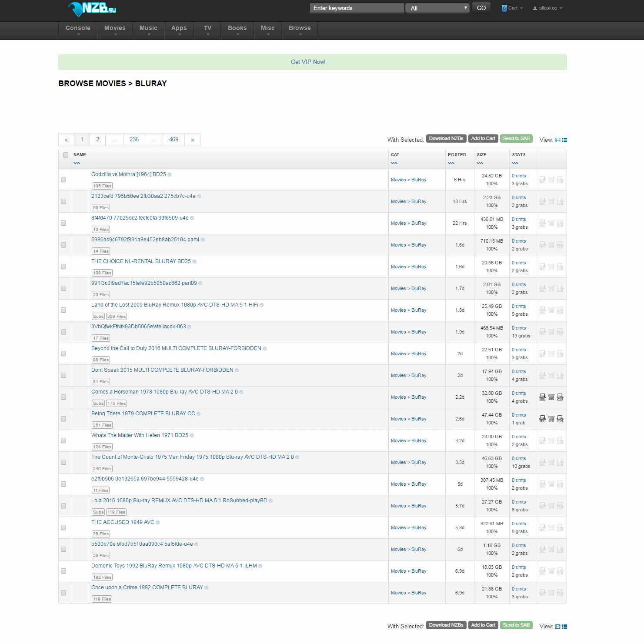Sort by POSTED using its sort arrows
This screenshot has height=644, width=644.
pos(451,163)
